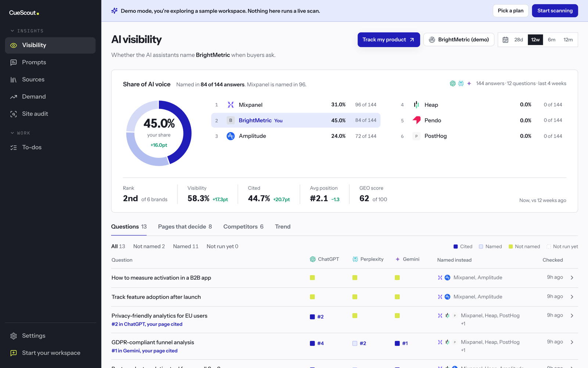The height and width of the screenshot is (368, 588).
Task: Click the Perplexity column header icon
Action: click(x=355, y=259)
